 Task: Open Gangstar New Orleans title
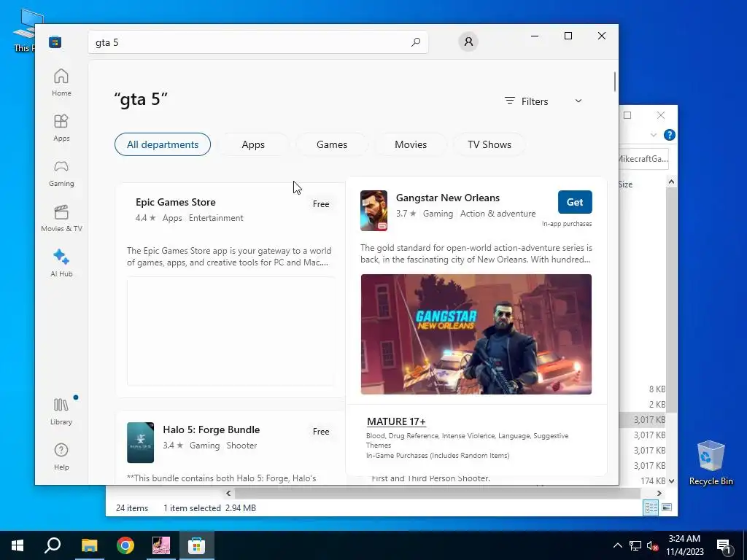(448, 198)
